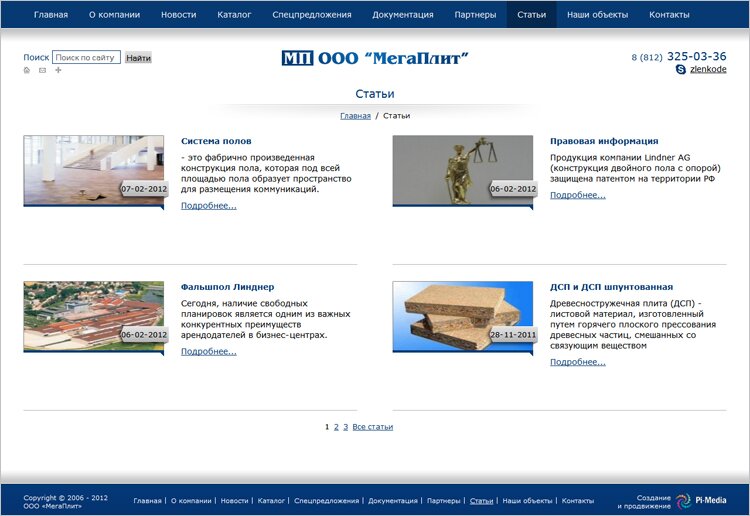Click the floor system interior thumbnail
Image resolution: width=750 pixels, height=516 pixels.
tap(94, 170)
